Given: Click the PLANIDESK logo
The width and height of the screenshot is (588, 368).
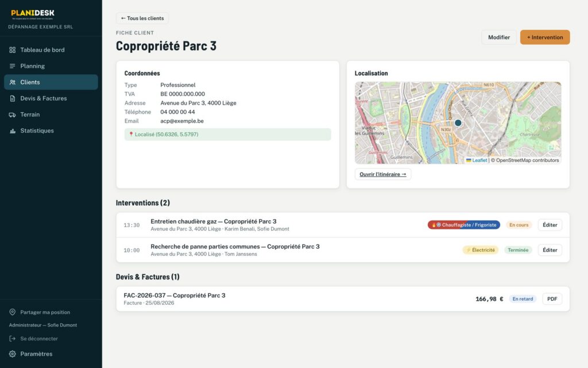Looking at the screenshot, I should coord(33,14).
